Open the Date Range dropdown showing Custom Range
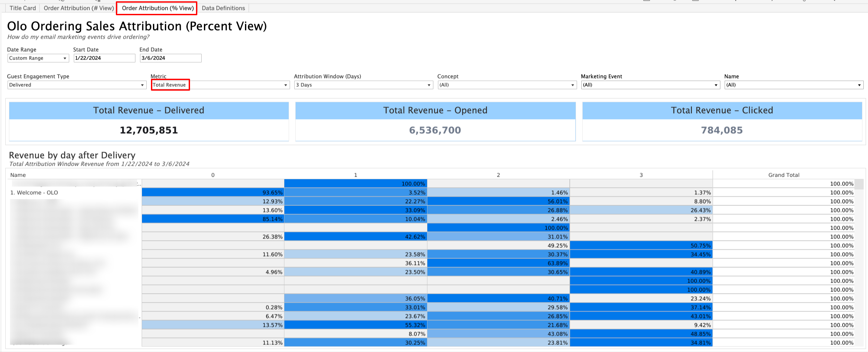868x352 pixels. click(38, 58)
